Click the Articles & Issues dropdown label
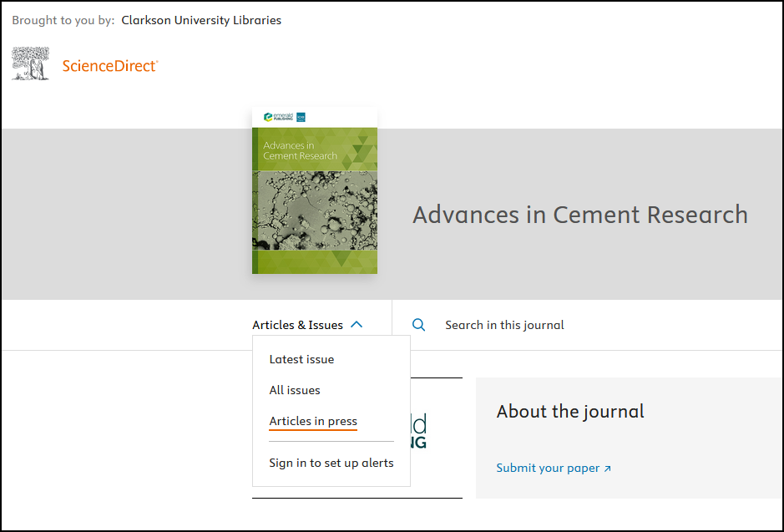Screen dimensions: 784x532 297,325
